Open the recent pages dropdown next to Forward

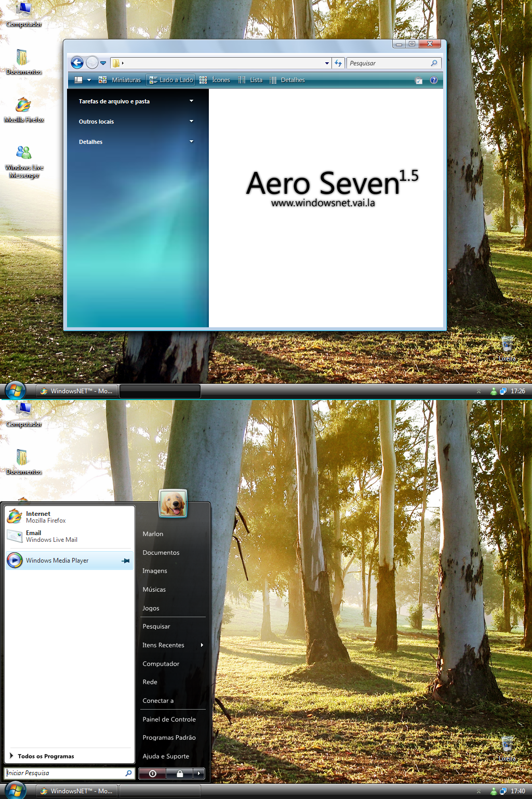pyautogui.click(x=103, y=63)
